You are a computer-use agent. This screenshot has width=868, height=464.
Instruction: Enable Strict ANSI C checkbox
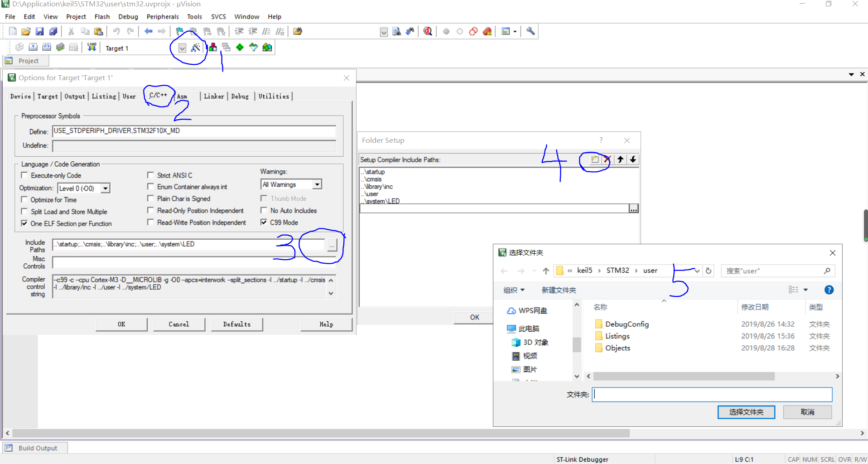150,175
